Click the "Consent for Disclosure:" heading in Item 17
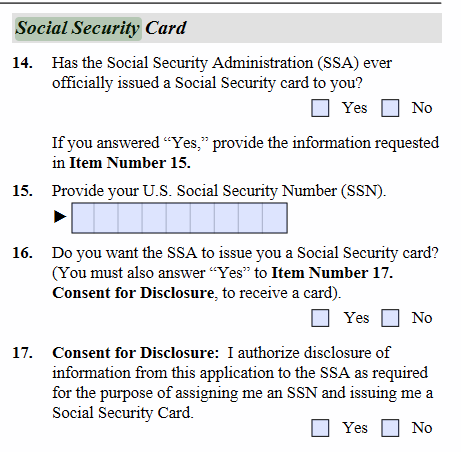Viewport: 461px width, 452px height. (135, 353)
